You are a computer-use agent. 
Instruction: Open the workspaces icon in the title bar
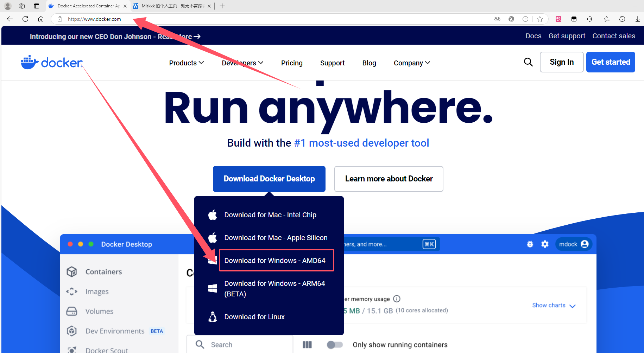pos(22,6)
